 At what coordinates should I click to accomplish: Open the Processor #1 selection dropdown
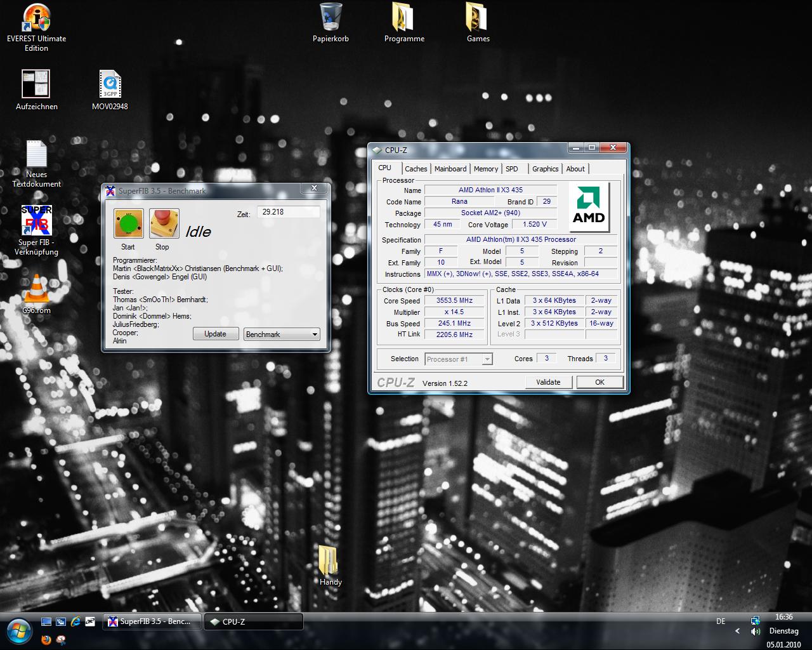pos(458,359)
